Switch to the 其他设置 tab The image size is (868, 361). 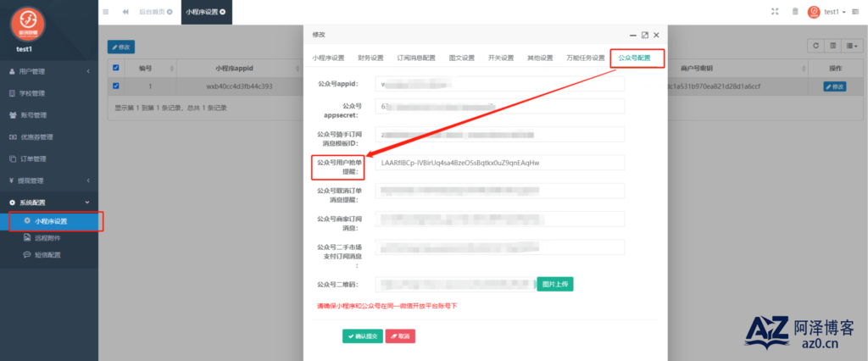point(540,58)
